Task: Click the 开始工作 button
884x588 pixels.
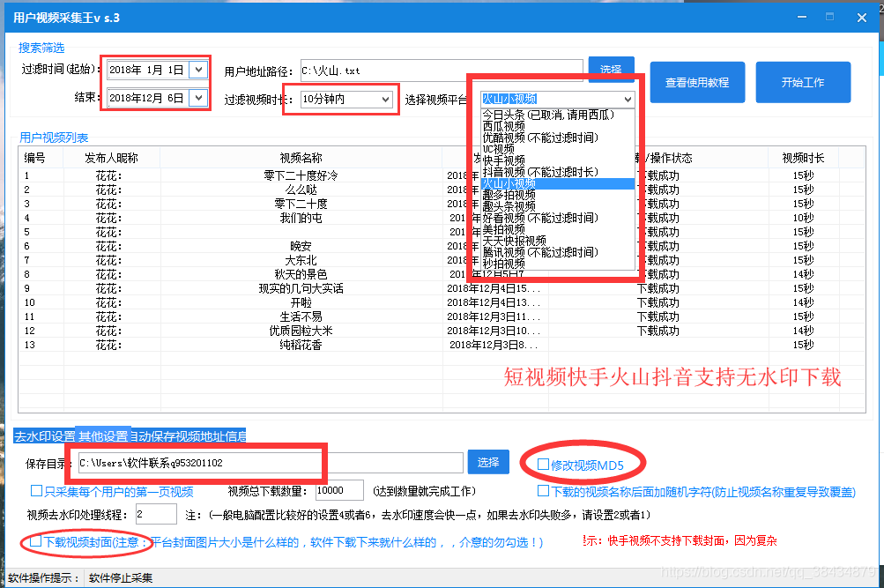Action: click(x=803, y=81)
